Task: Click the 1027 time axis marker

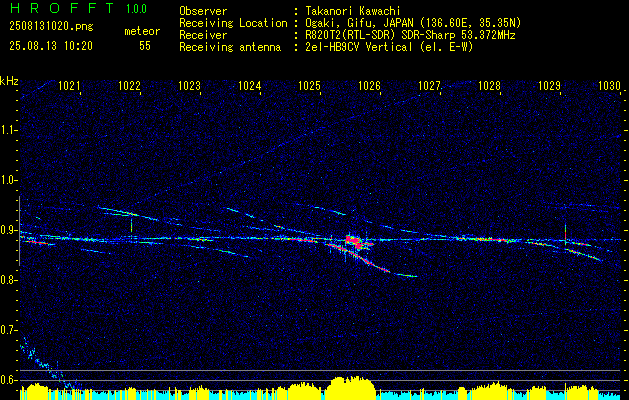Action: 430,86
